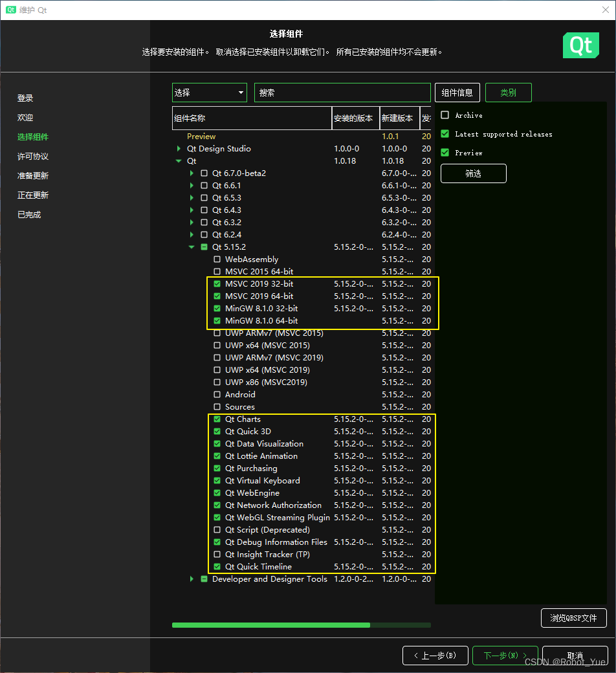Screen dimensions: 616x673
Task: Expand the Qt 6.5.3 node
Action: tap(192, 198)
